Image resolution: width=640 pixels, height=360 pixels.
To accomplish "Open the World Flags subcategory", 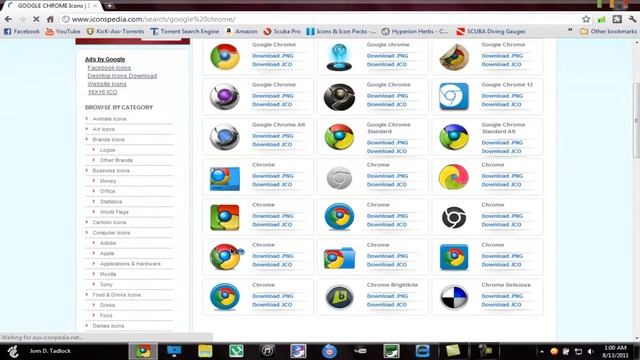I will 114,212.
